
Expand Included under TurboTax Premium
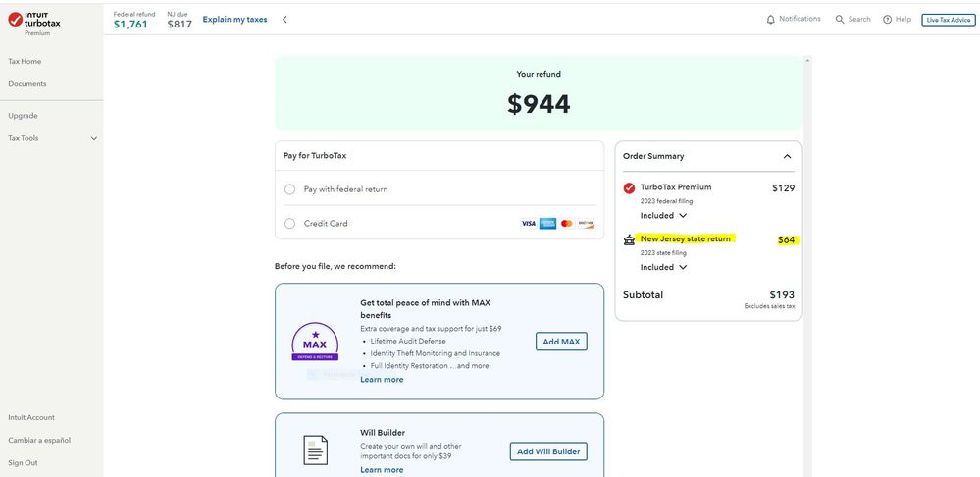point(663,216)
